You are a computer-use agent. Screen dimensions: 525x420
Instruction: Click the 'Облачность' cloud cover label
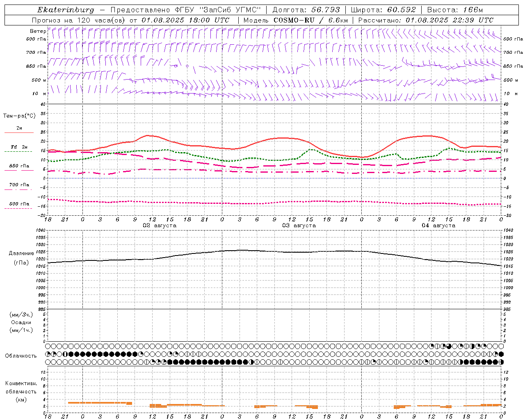[x=21, y=356]
